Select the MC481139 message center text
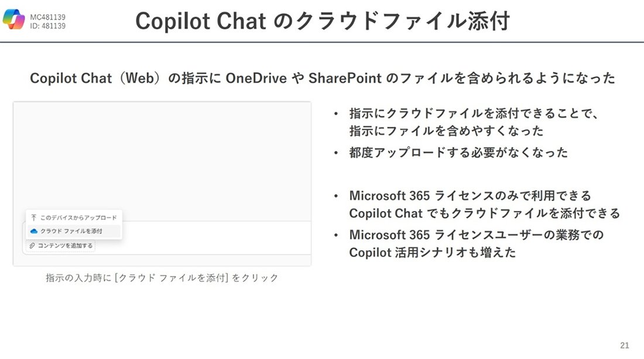The width and height of the screenshot is (644, 359). 47,17
